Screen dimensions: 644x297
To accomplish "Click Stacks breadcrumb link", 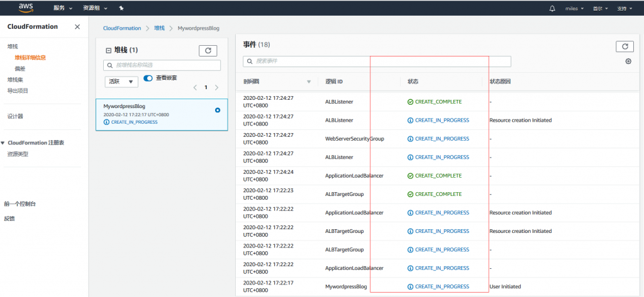I will (159, 28).
